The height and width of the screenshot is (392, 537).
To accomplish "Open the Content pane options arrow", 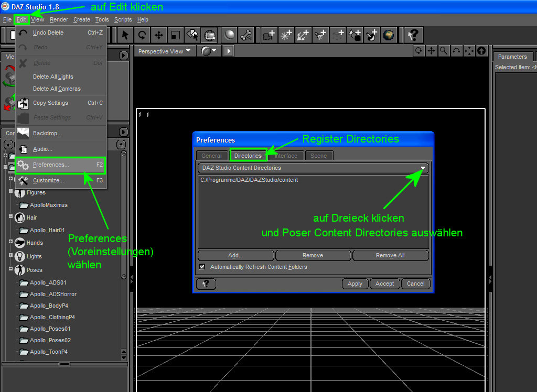I will pos(124,132).
